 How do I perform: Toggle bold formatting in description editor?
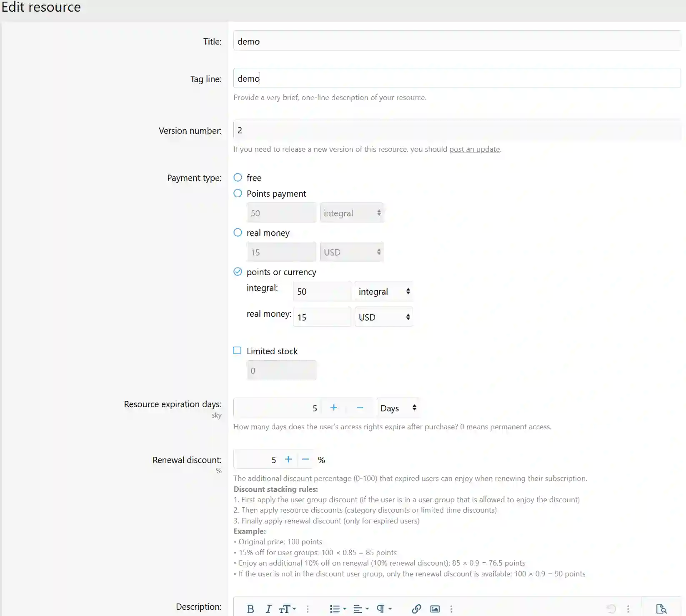(x=250, y=609)
